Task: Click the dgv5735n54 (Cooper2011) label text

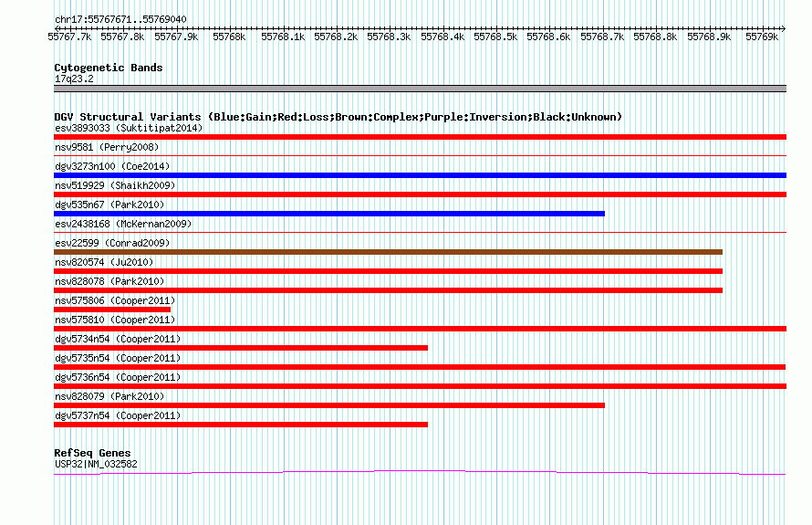Action: (118, 358)
